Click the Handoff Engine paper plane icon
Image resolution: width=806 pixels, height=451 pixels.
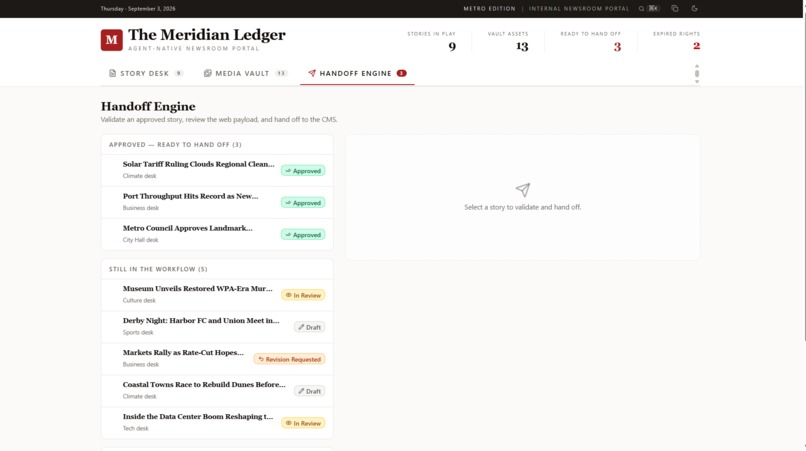coord(312,73)
